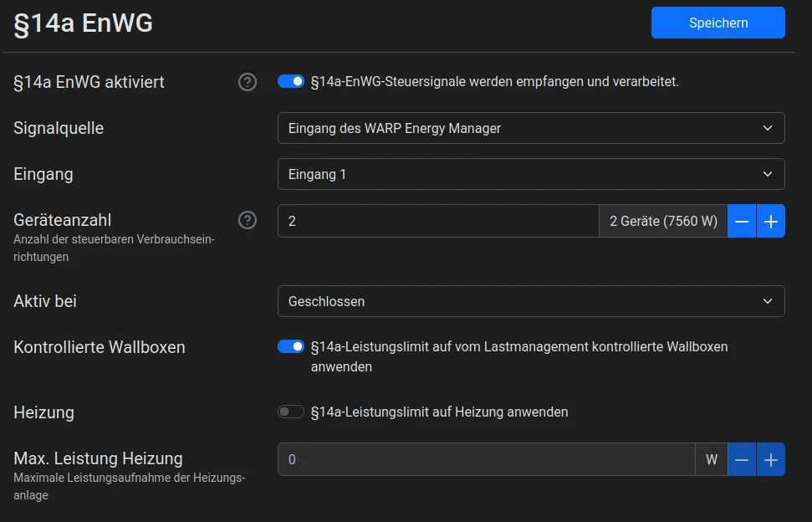Click the '2 Geräte (7560 W)' label
The width and height of the screenshot is (812, 522).
663,221
